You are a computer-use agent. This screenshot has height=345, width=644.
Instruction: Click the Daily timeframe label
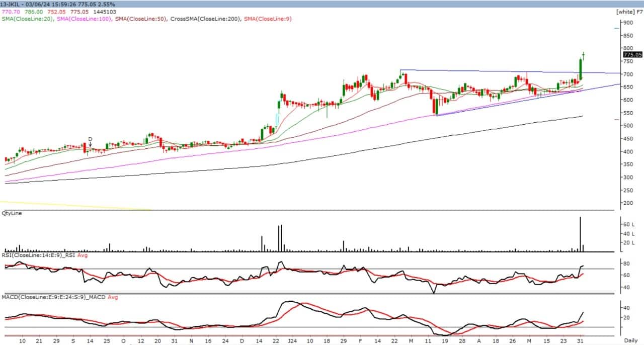[x=633, y=340]
